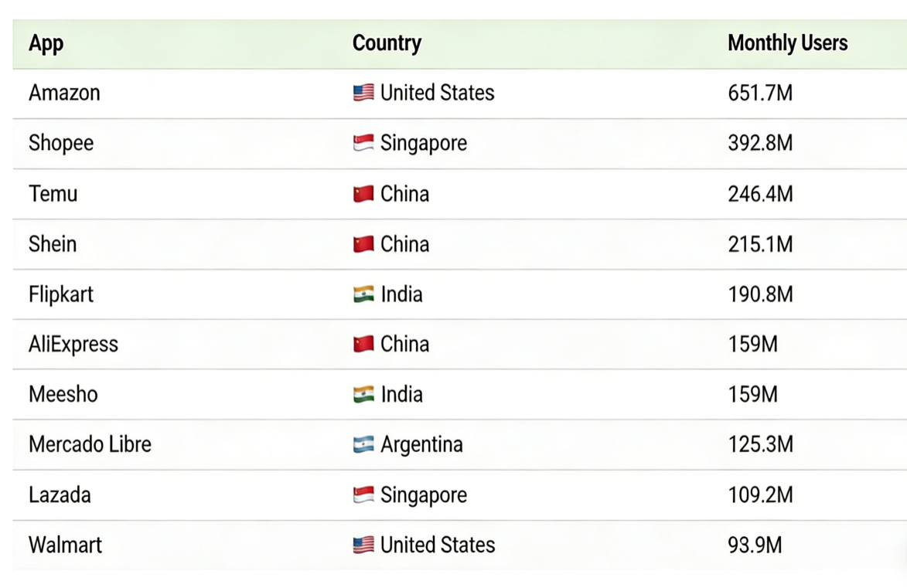
Task: Click Walmart's 93.9M monthly users value
Action: pos(755,545)
